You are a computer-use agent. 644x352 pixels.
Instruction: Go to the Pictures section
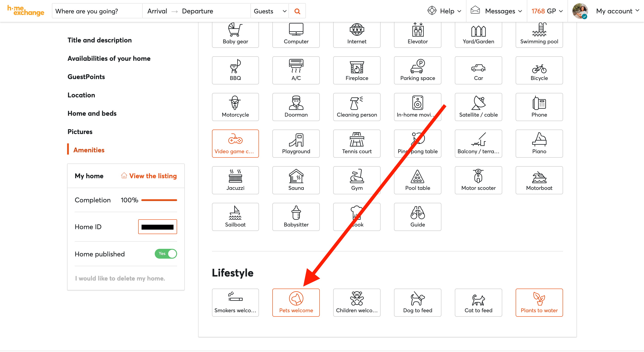pos(80,132)
